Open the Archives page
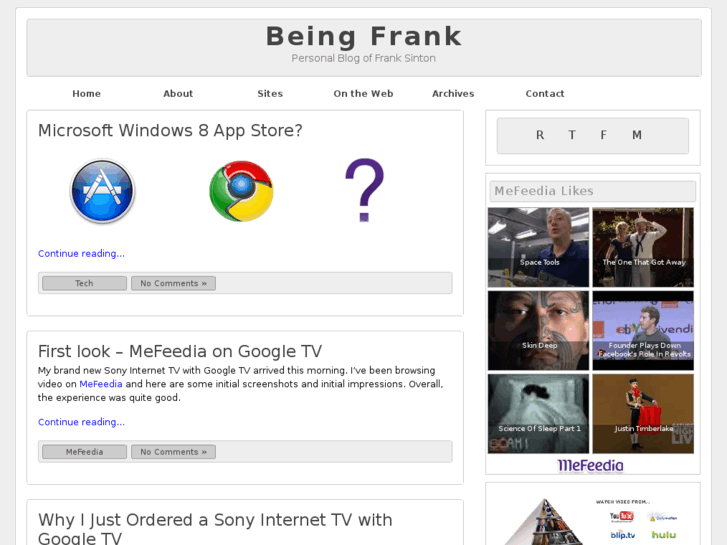The image size is (727, 545). click(453, 94)
